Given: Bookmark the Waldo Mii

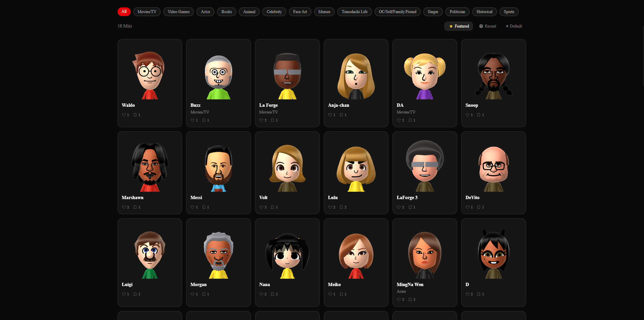Looking at the screenshot, I should click(x=135, y=115).
